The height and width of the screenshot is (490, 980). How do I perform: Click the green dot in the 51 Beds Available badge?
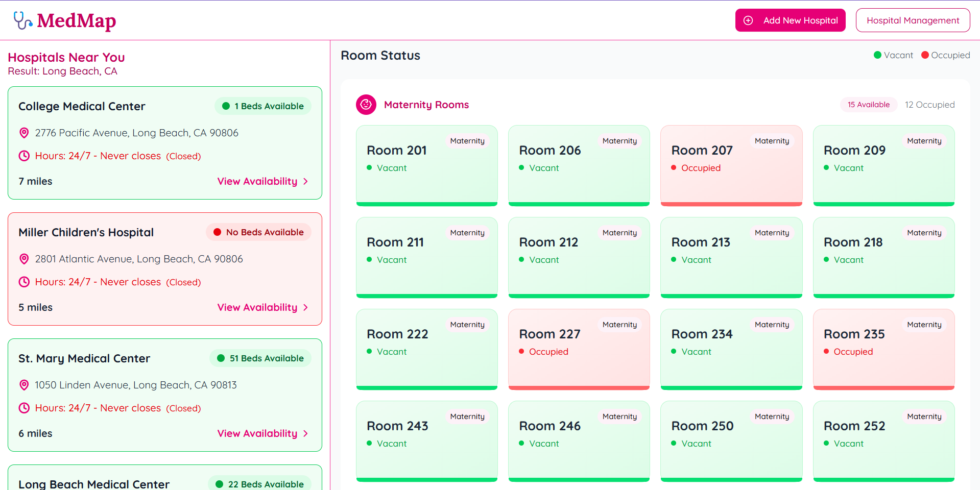tap(221, 358)
